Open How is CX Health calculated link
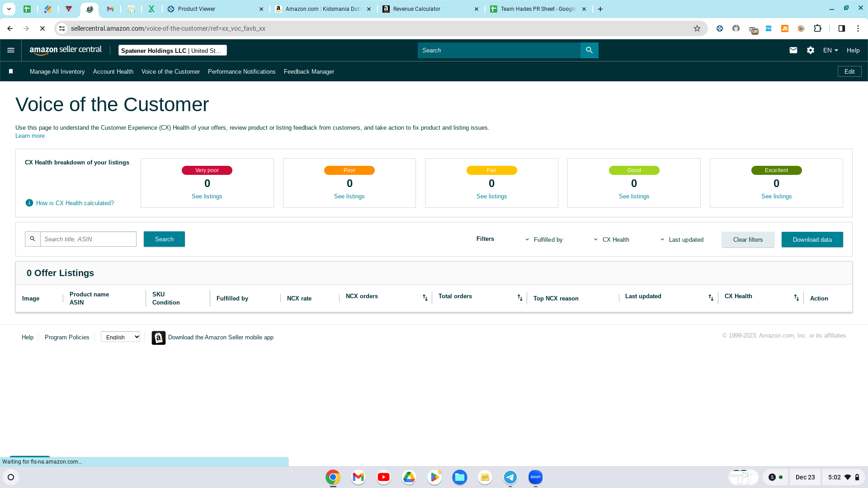Screen dimensions: 868x488 75,203
